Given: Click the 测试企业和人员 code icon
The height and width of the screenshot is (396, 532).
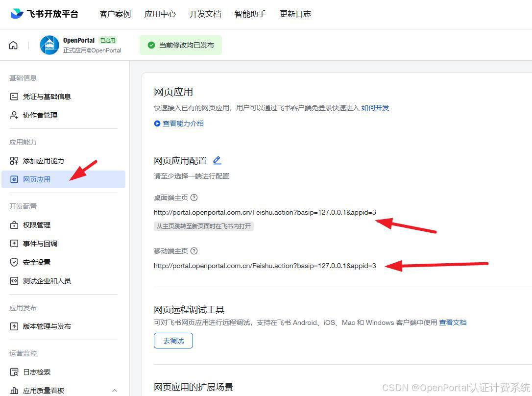Looking at the screenshot, I should [14, 281].
